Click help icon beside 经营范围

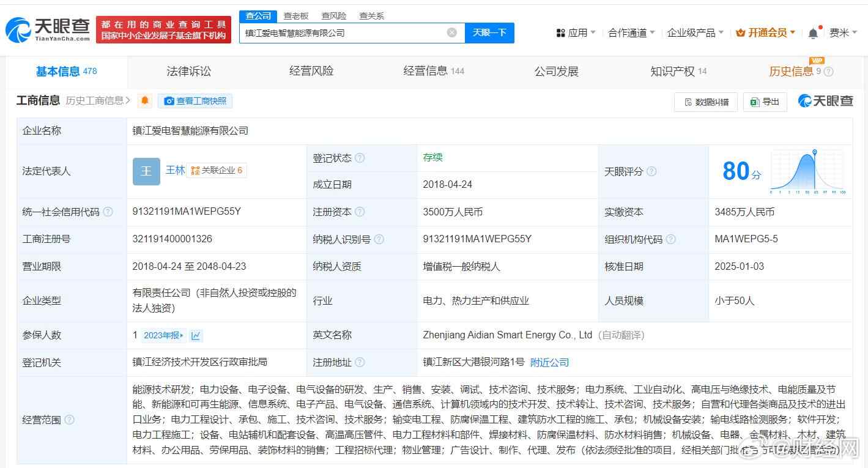point(70,420)
